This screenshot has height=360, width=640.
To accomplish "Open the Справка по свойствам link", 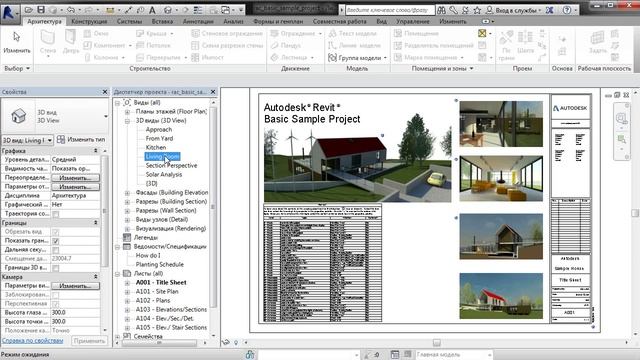I will 33,340.
